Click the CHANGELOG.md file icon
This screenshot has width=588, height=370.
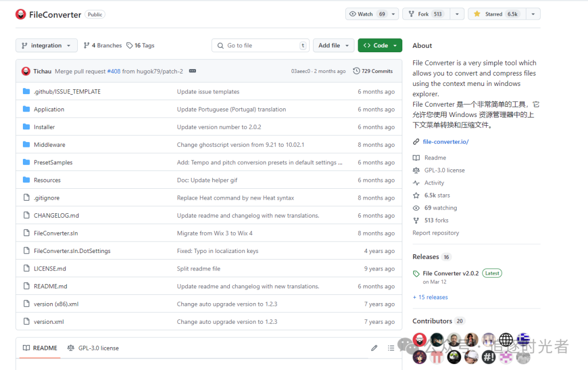[x=26, y=215]
